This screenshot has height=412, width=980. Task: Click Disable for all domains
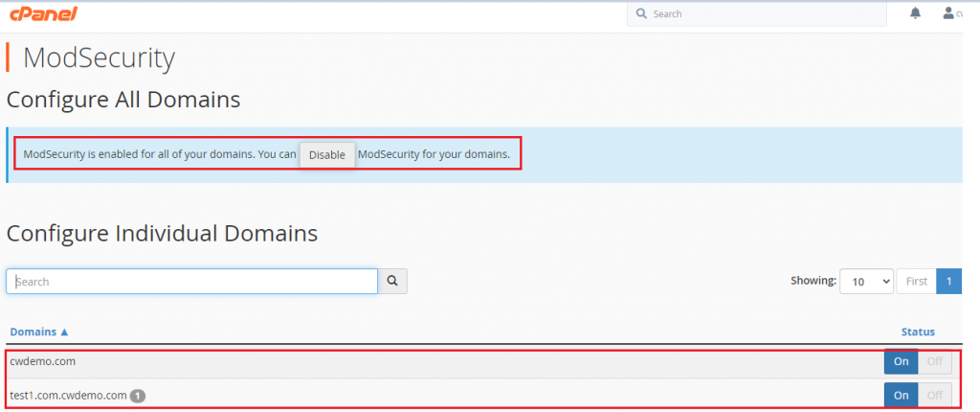[x=327, y=154]
